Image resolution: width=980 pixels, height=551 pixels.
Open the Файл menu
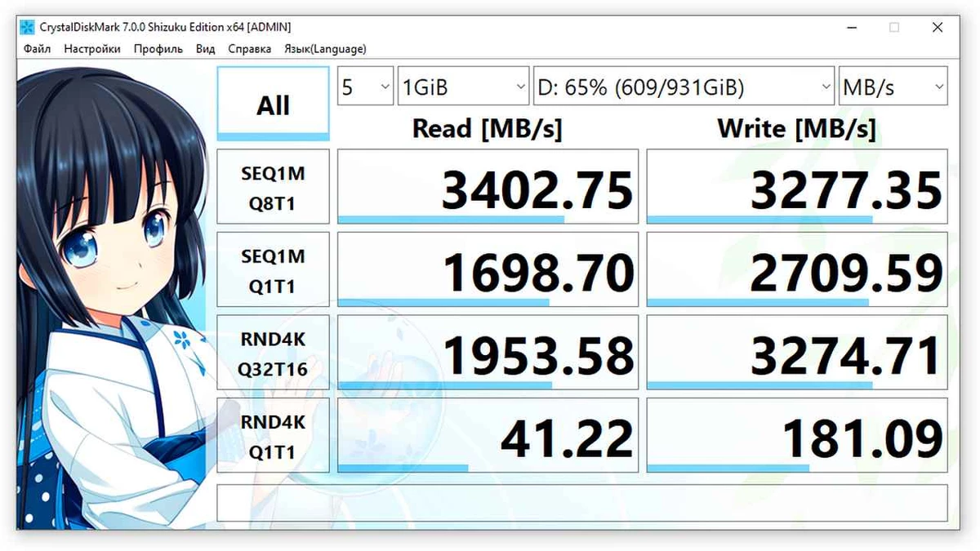click(x=38, y=49)
